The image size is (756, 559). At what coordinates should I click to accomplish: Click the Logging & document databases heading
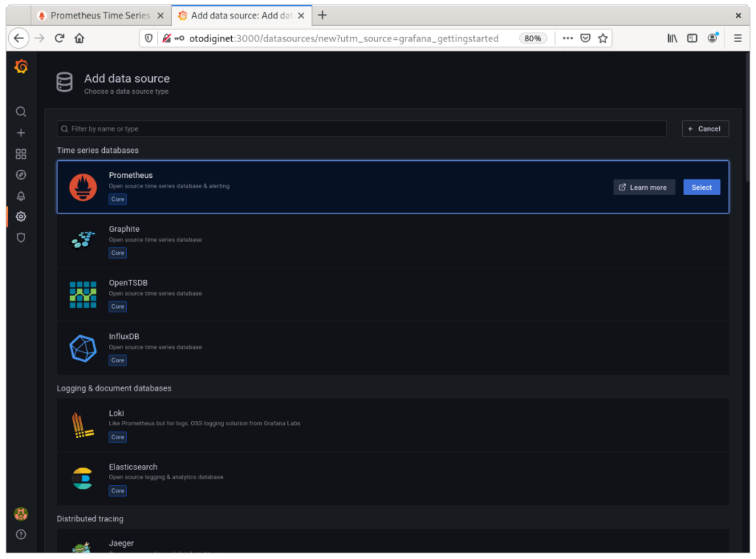tap(114, 388)
